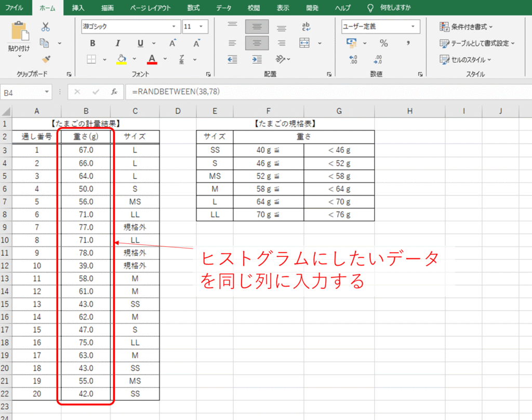
Task: Click the 条件付き書式 button
Action: (467, 27)
